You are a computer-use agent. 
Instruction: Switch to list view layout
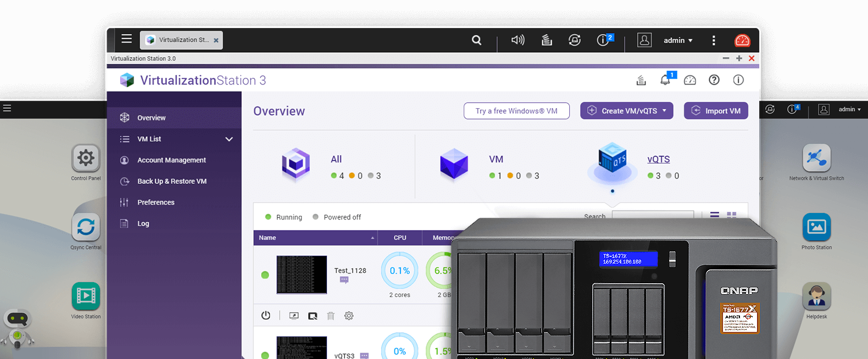pyautogui.click(x=714, y=216)
